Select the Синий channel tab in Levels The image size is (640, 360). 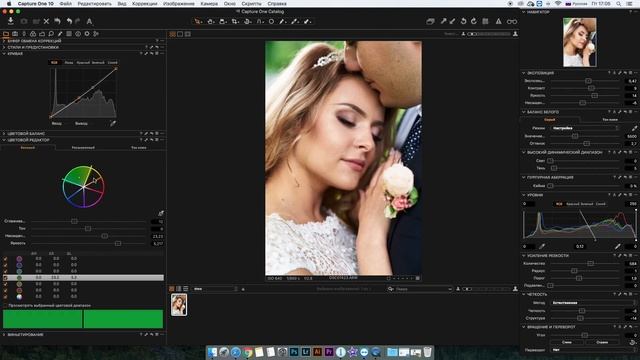click(601, 204)
